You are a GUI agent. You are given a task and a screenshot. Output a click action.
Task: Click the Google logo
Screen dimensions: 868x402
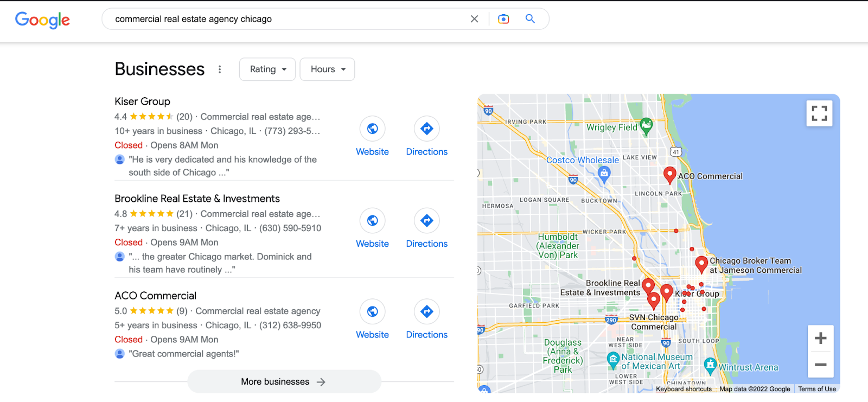(x=42, y=20)
